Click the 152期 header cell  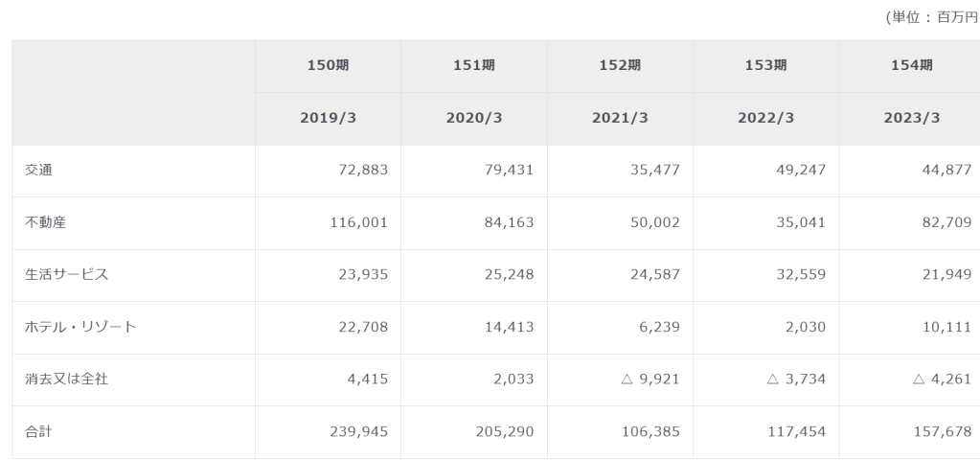[x=620, y=65]
